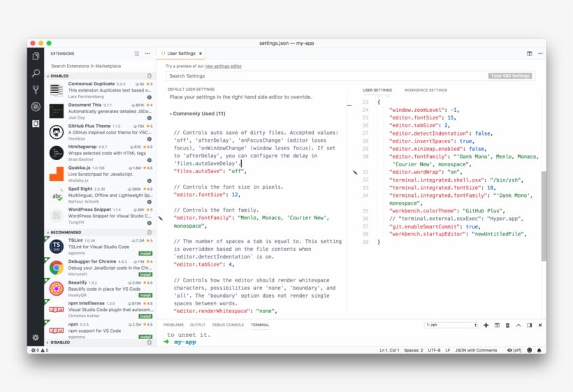The height and width of the screenshot is (392, 573).
Task: Install the TSLint extension
Action: point(145,254)
